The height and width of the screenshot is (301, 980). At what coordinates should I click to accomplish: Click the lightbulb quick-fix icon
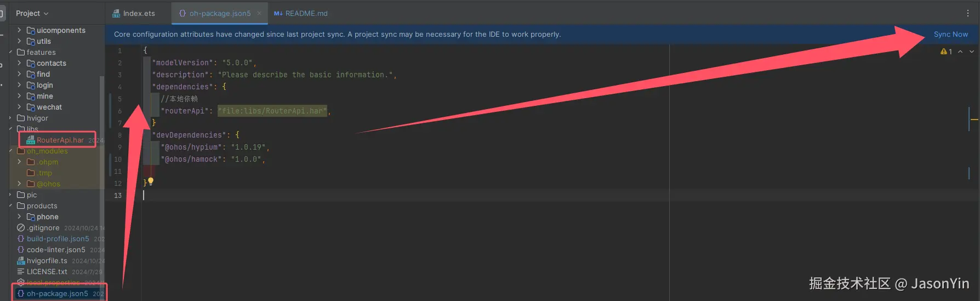coord(151,181)
